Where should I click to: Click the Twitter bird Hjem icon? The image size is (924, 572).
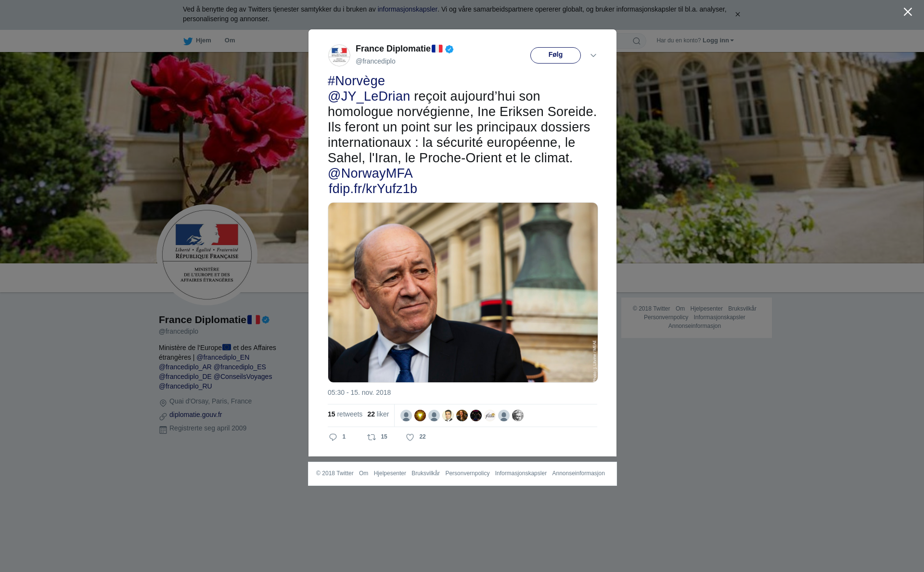(188, 41)
